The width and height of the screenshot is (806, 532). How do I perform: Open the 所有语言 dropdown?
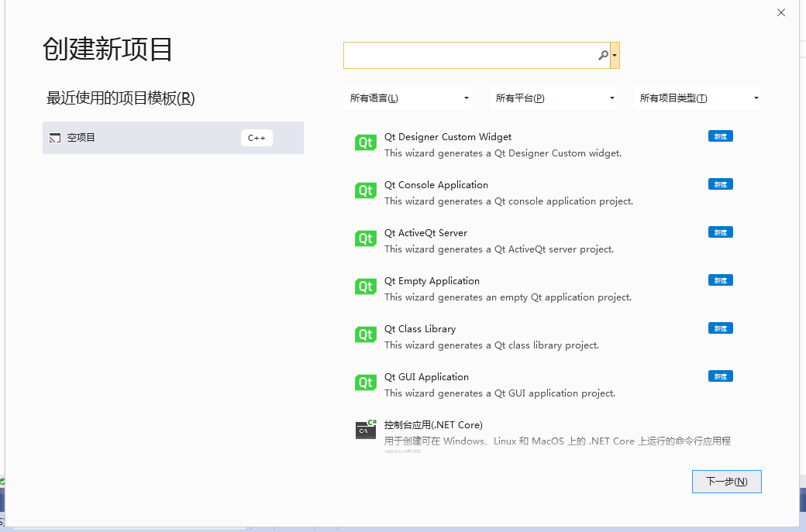pyautogui.click(x=408, y=98)
